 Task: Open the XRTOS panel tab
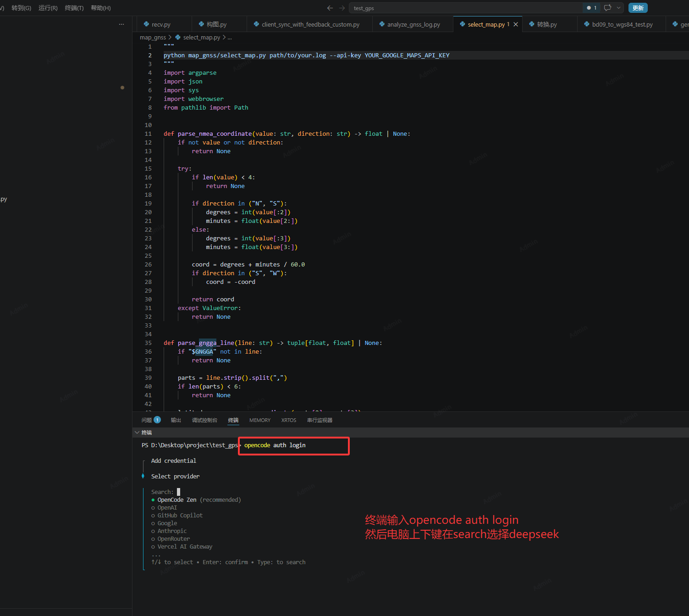click(x=289, y=420)
